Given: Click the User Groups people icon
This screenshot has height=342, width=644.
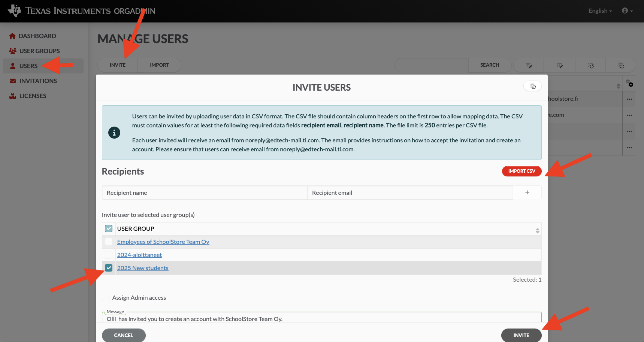Looking at the screenshot, I should tap(13, 51).
